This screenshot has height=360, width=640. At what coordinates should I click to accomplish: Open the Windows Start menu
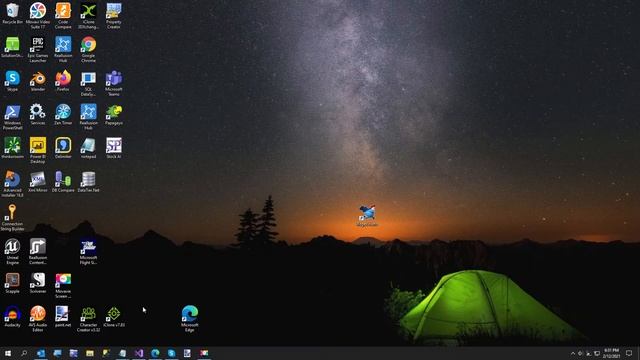(8, 353)
